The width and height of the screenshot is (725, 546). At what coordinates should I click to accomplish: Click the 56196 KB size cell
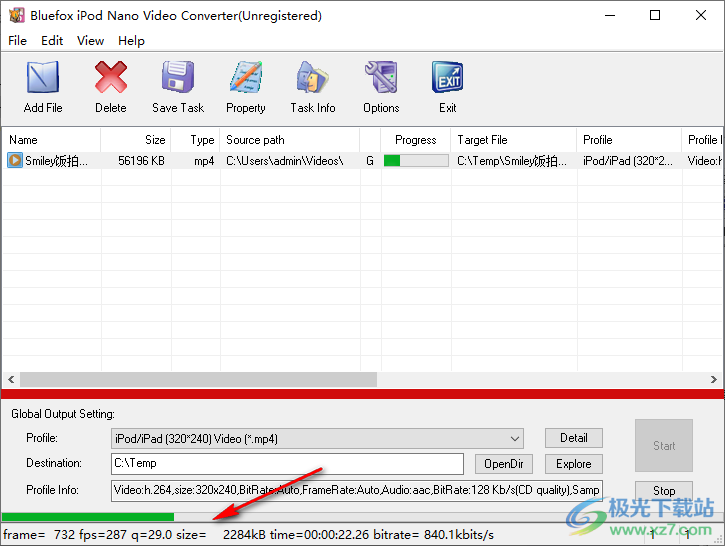pyautogui.click(x=141, y=161)
